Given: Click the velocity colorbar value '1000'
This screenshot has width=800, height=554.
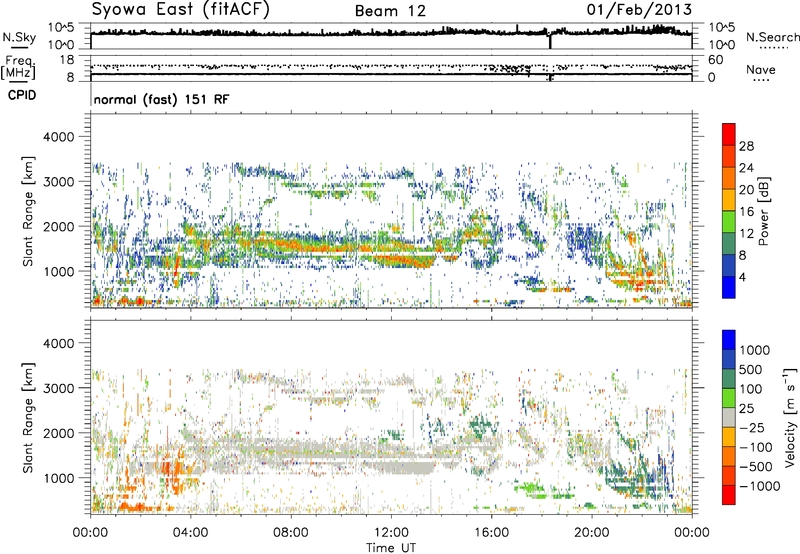Looking at the screenshot, I should [x=755, y=350].
